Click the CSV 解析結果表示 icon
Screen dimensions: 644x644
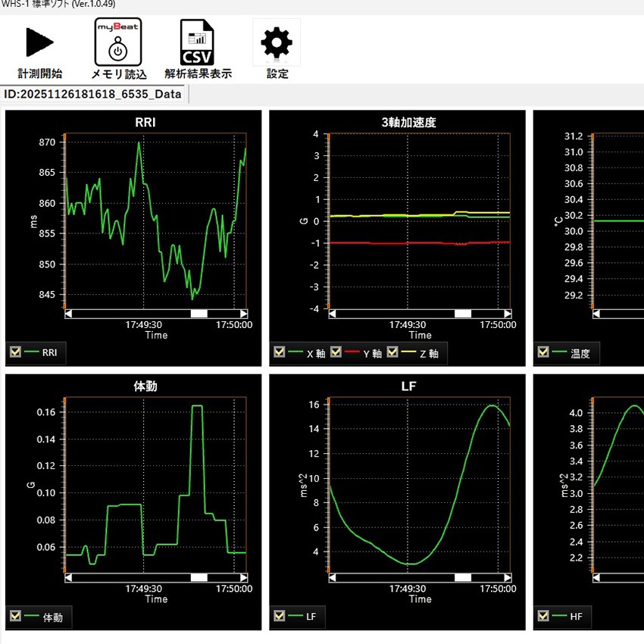point(196,42)
